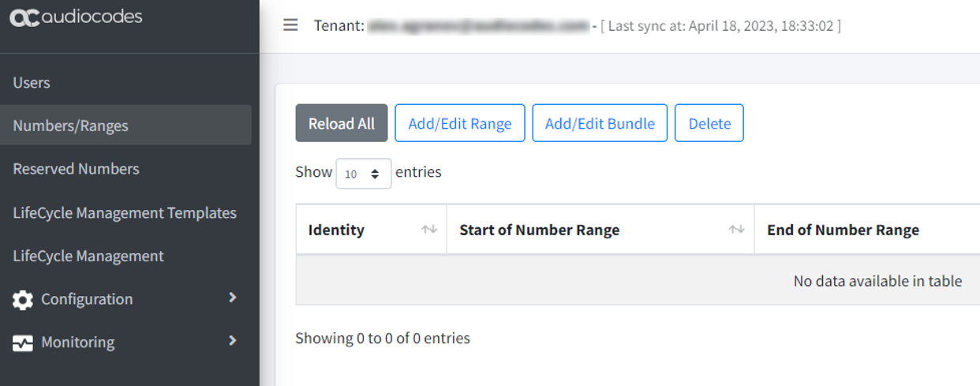Open the Show entries count dropdown
The image size is (980, 386).
tap(364, 174)
